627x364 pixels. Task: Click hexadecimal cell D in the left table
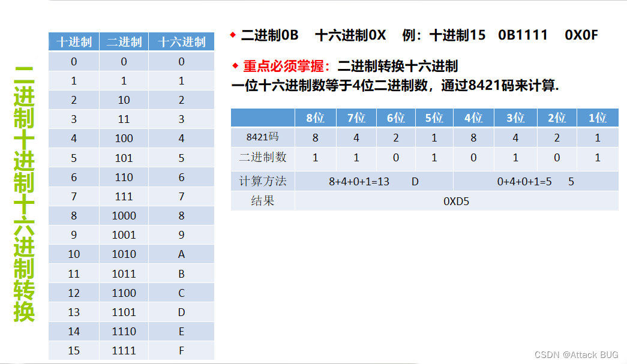click(182, 312)
